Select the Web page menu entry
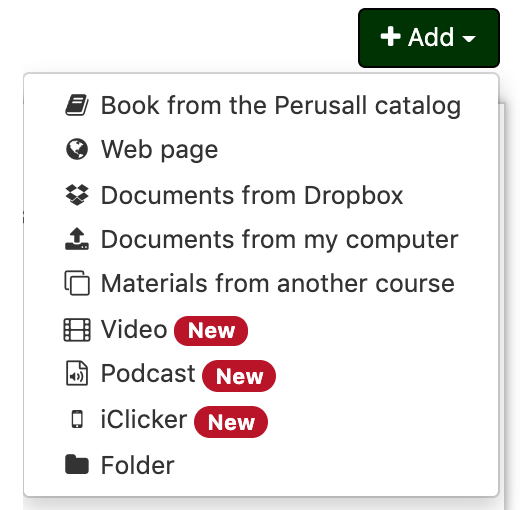520x510 pixels. [160, 150]
